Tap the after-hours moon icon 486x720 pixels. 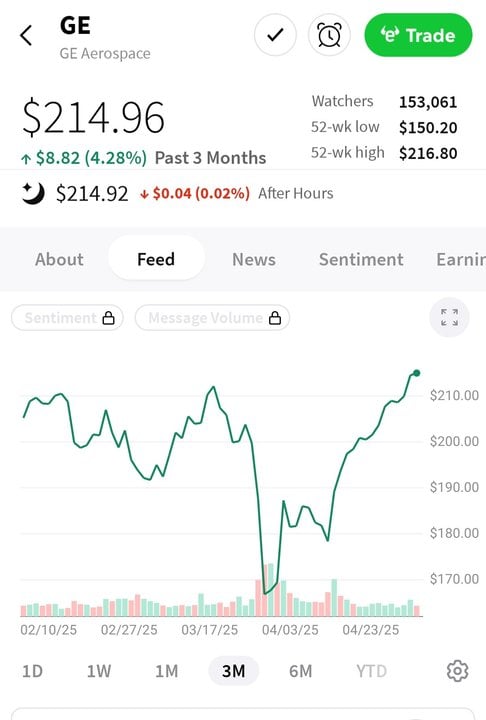click(33, 193)
